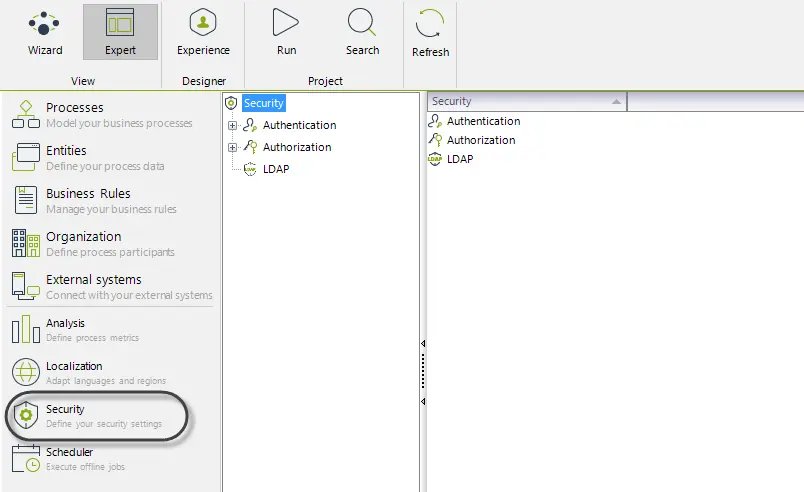This screenshot has height=492, width=804.
Task: Run the project
Action: (x=286, y=32)
